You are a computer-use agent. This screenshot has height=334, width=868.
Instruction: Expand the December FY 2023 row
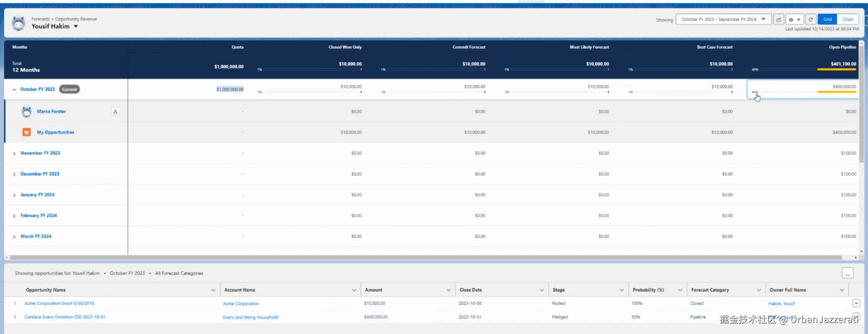click(14, 174)
